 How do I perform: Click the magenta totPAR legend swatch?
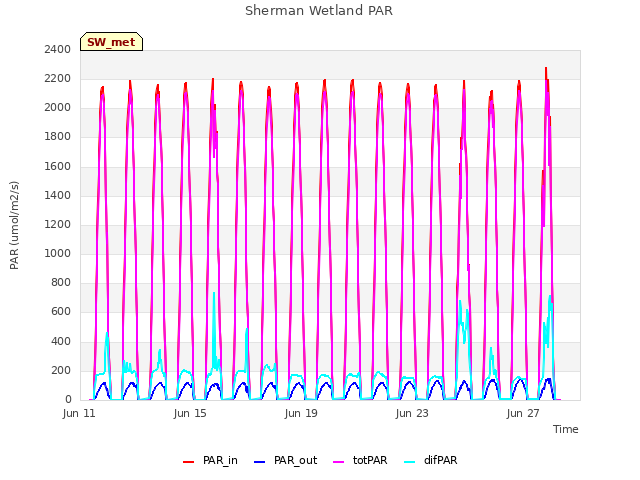point(338,461)
